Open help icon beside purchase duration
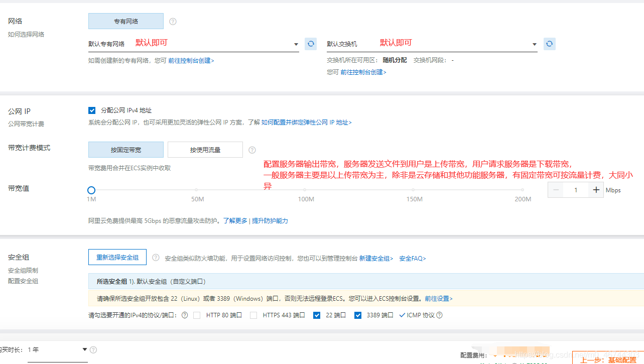 point(93,350)
